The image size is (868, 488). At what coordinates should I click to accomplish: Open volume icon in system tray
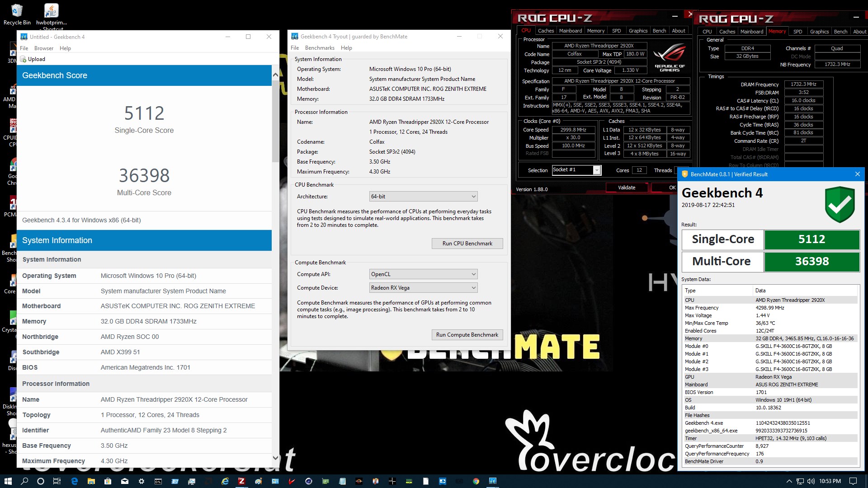click(x=811, y=481)
